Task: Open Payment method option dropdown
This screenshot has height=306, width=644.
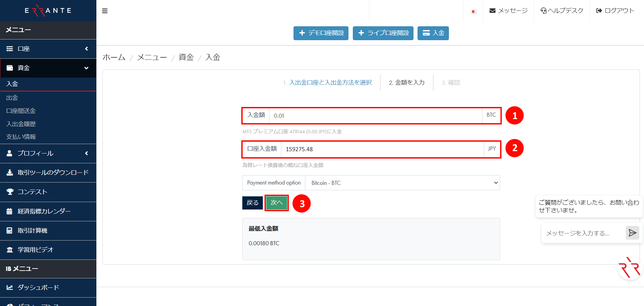Action: (x=402, y=183)
